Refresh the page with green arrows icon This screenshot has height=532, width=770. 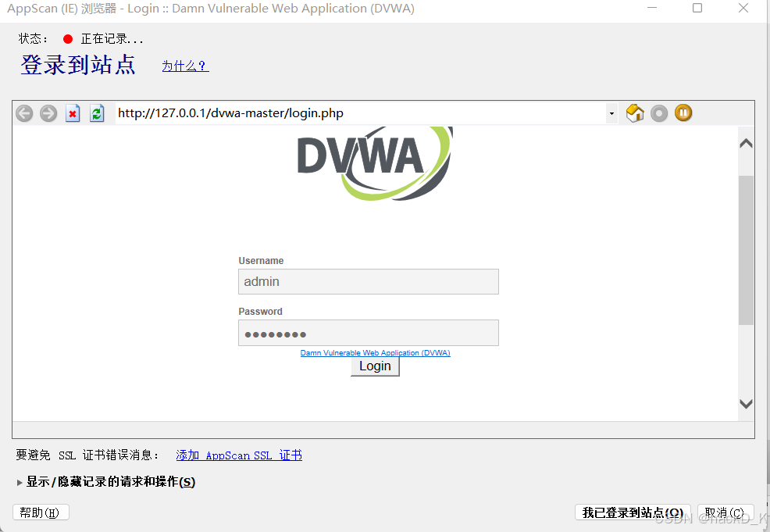tap(97, 113)
